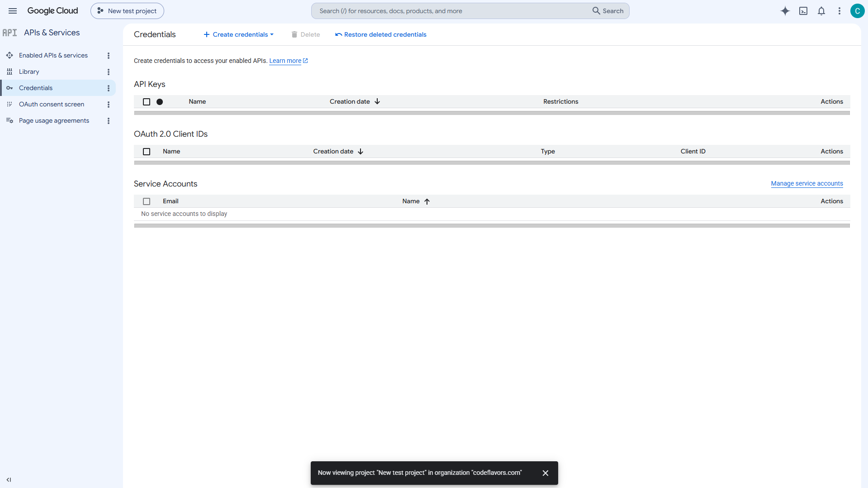Click API Keys Name column header
The width and height of the screenshot is (868, 488).
(197, 101)
